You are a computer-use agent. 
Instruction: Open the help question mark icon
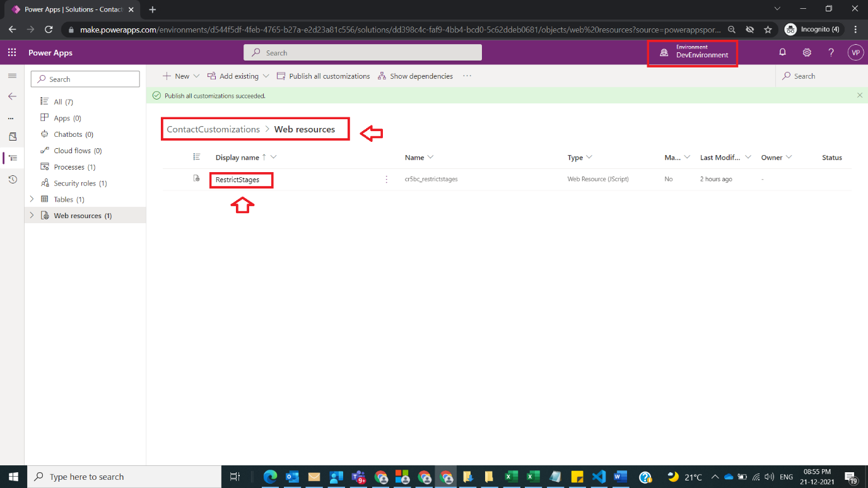pos(831,53)
